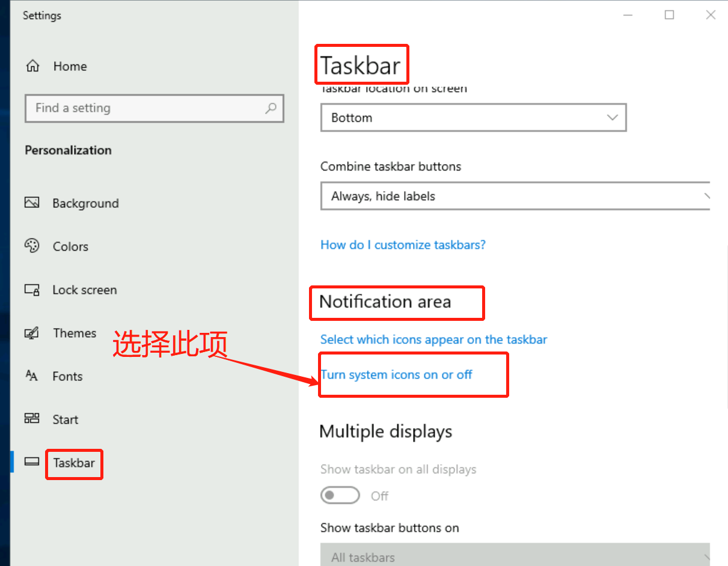Select the Start tiles icon
This screenshot has width=728, height=566.
(x=32, y=419)
